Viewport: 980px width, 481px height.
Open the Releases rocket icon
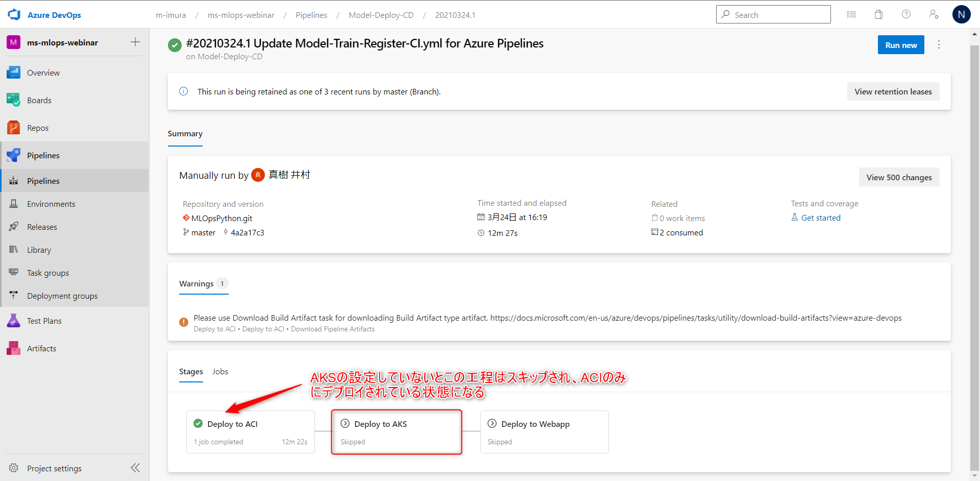(14, 227)
